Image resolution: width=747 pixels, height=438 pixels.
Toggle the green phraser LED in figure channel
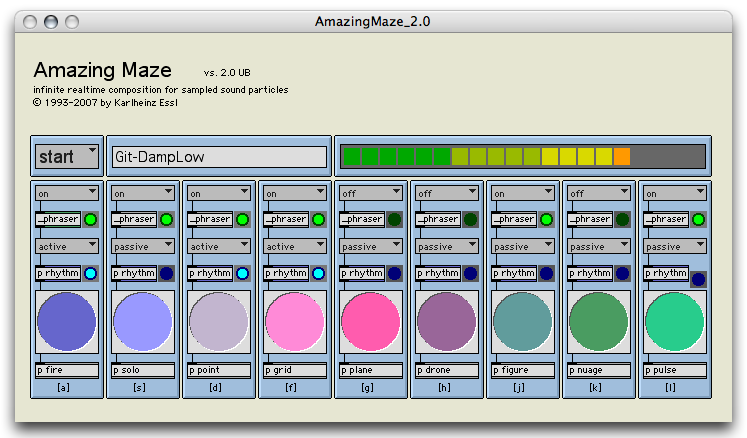546,219
